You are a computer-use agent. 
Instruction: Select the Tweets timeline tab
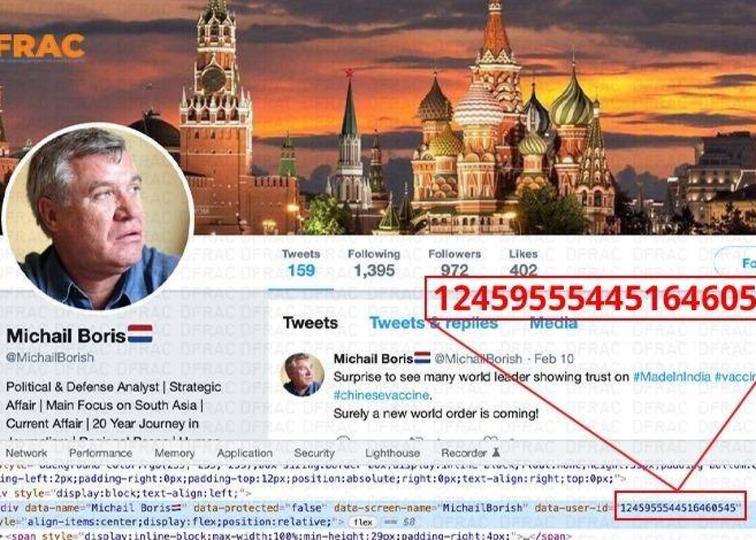point(310,323)
